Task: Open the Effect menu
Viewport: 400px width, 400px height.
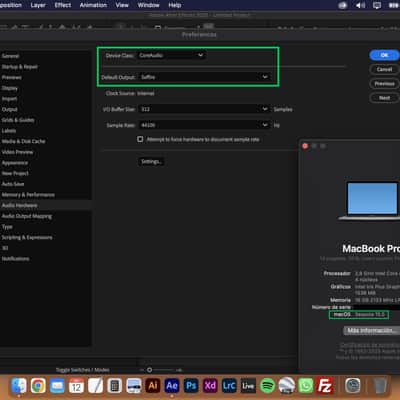Action: (63, 5)
